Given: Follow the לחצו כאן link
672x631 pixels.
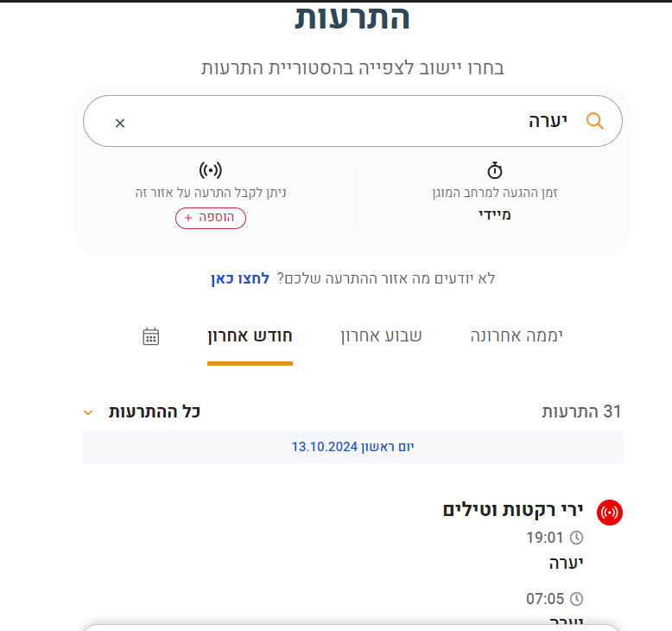Looking at the screenshot, I should pos(240,278).
